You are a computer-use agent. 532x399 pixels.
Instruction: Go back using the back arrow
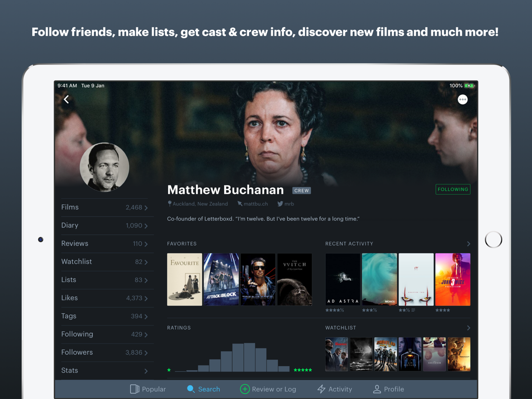pos(66,99)
